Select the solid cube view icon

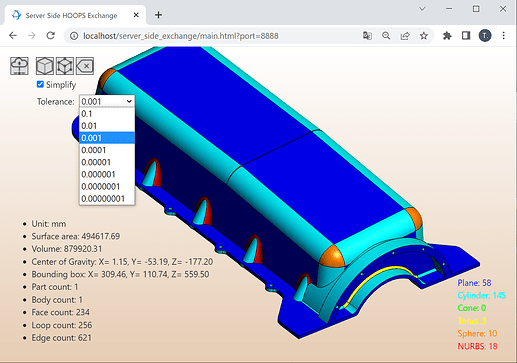[x=44, y=66]
